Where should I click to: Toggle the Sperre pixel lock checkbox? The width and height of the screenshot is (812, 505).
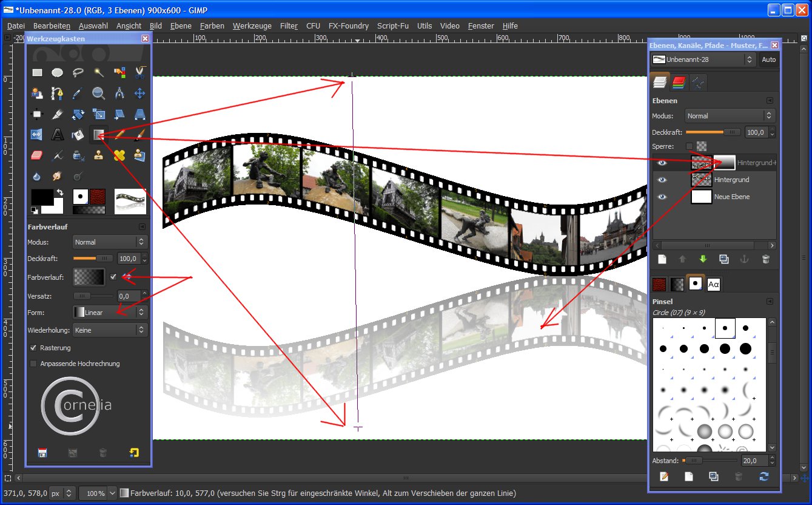pos(689,146)
